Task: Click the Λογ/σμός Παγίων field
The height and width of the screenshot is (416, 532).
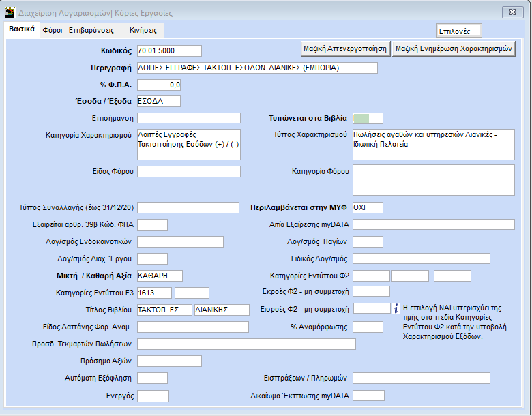Action: tap(368, 241)
